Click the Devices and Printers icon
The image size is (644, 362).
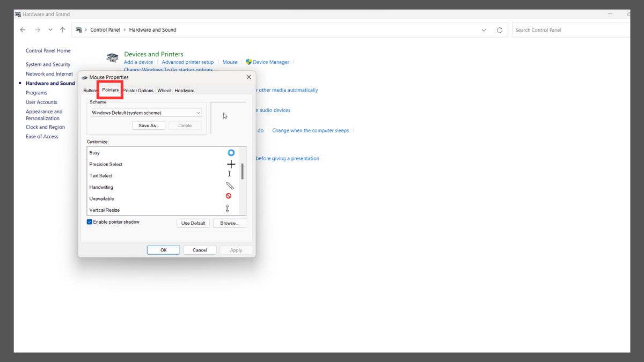[x=112, y=58]
